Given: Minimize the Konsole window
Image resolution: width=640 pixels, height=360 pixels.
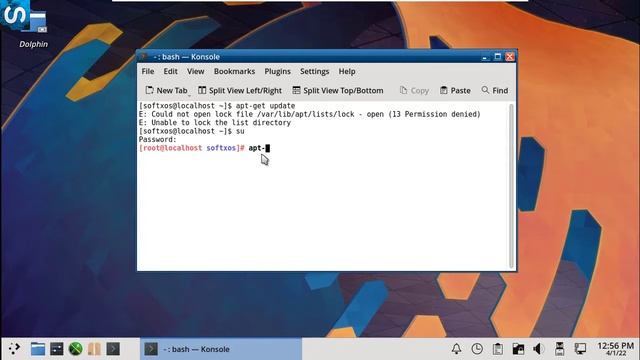Looking at the screenshot, I should [x=485, y=57].
